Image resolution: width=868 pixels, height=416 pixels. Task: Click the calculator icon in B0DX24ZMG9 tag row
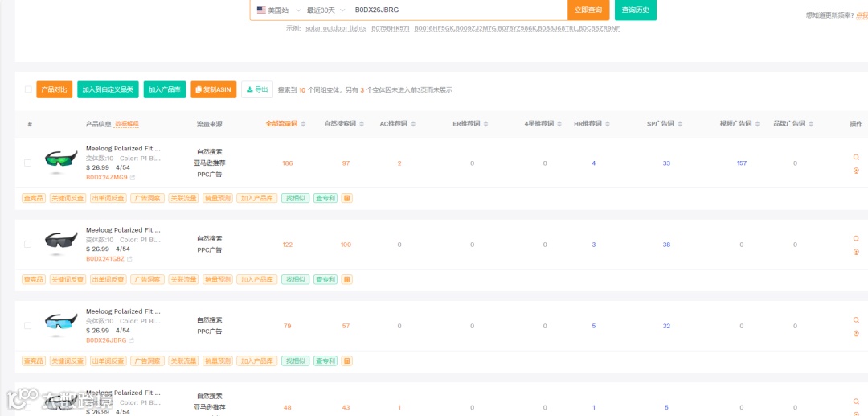pyautogui.click(x=347, y=198)
